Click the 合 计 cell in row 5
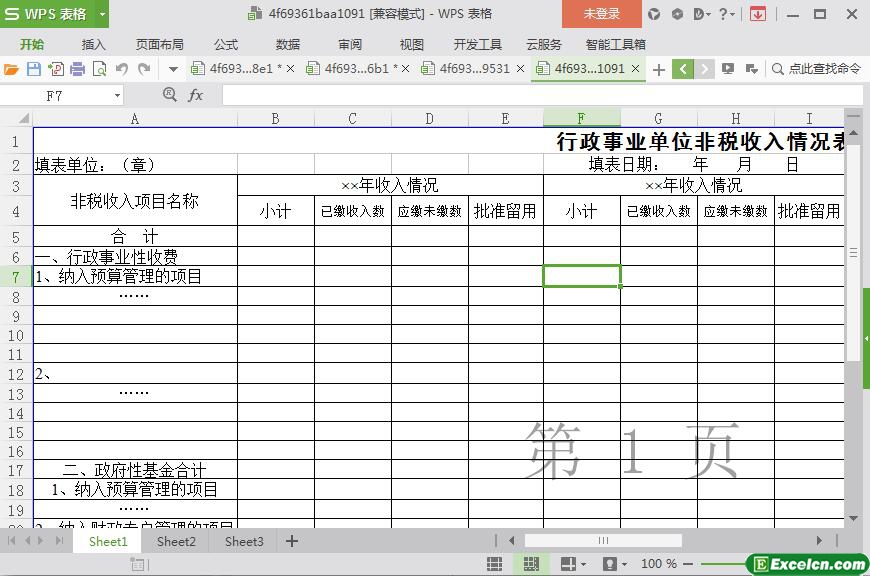This screenshot has height=576, width=870. pos(135,236)
